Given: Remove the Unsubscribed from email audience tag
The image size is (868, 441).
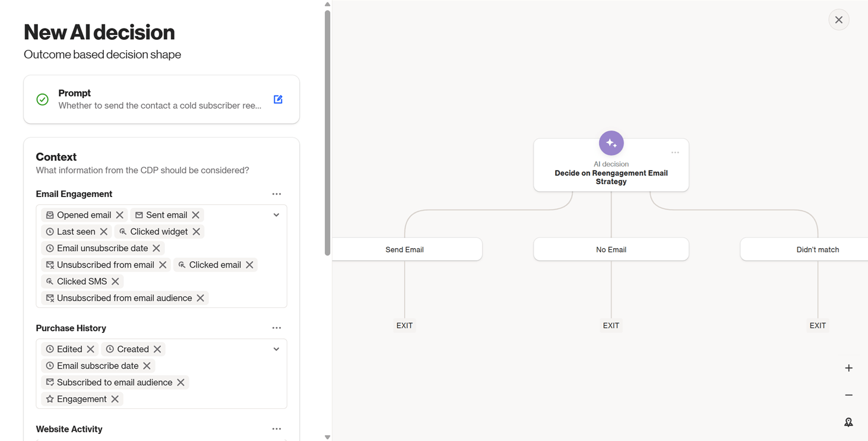Looking at the screenshot, I should click(x=201, y=298).
